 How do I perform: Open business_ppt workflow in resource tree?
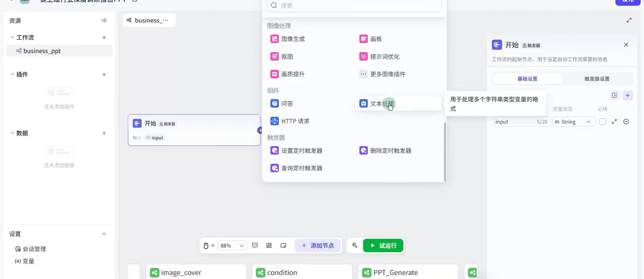pyautogui.click(x=42, y=51)
